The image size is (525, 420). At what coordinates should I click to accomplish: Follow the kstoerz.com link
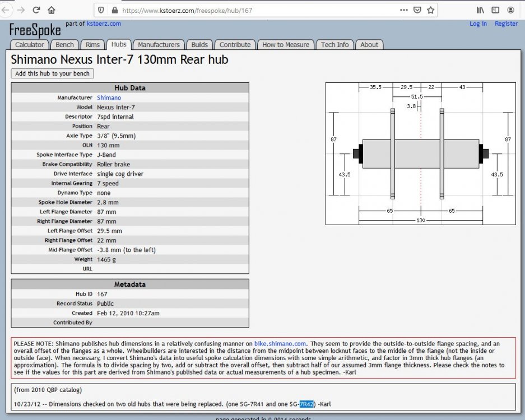tap(104, 24)
